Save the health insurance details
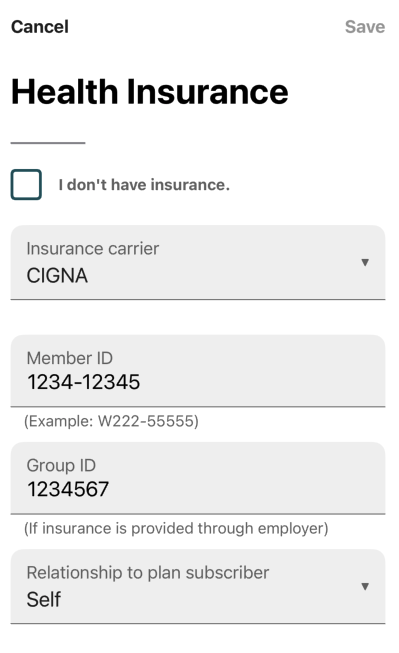The height and width of the screenshot is (653, 399). pyautogui.click(x=365, y=27)
